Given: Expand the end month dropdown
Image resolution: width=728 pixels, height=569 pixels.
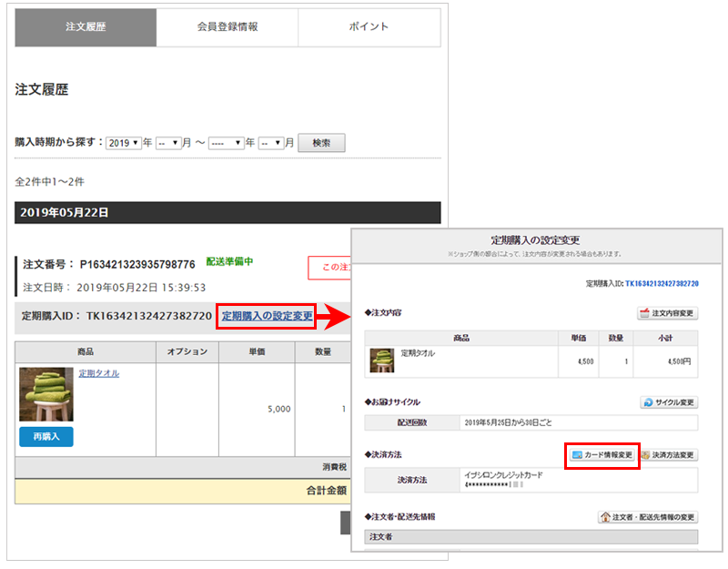Looking at the screenshot, I should (271, 143).
